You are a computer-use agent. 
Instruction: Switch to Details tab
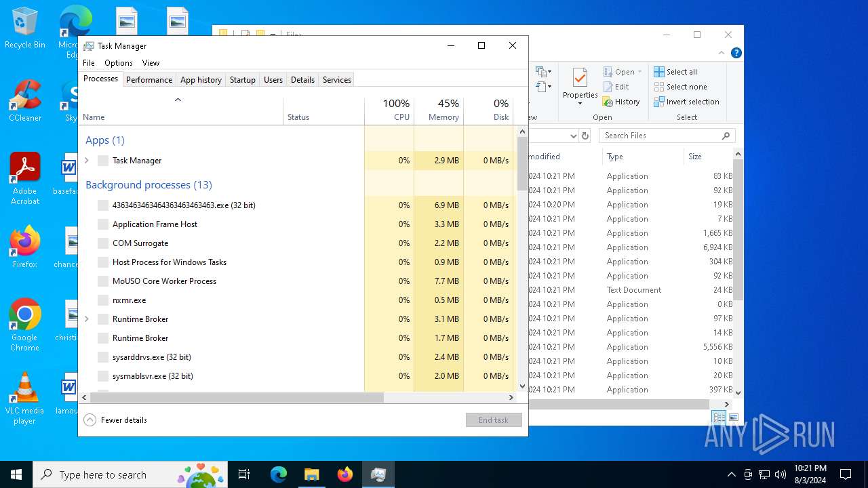point(302,79)
